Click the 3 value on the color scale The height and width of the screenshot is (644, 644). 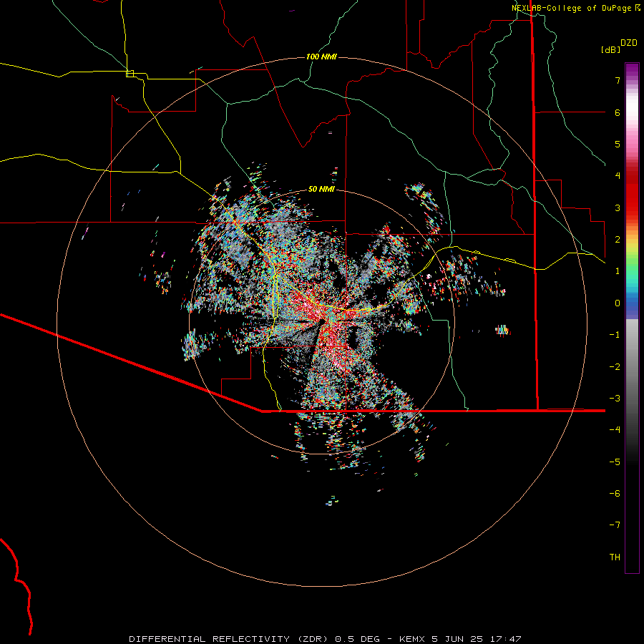[x=618, y=208]
